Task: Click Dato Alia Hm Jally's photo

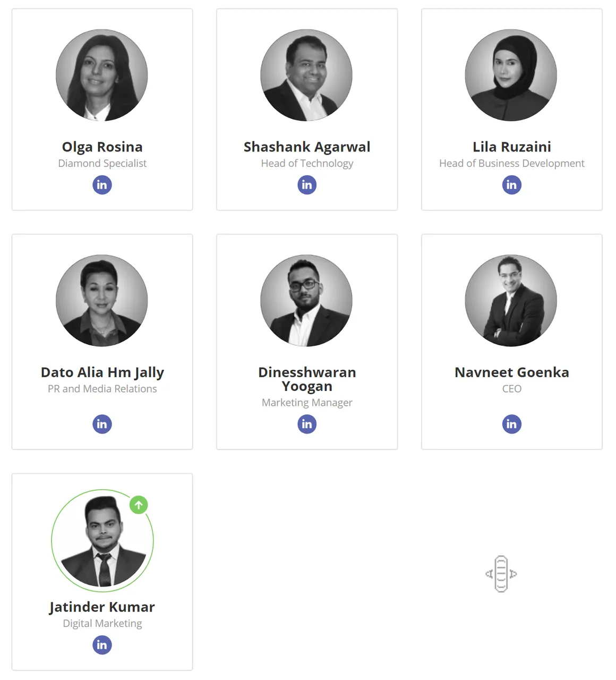Action: pos(102,301)
